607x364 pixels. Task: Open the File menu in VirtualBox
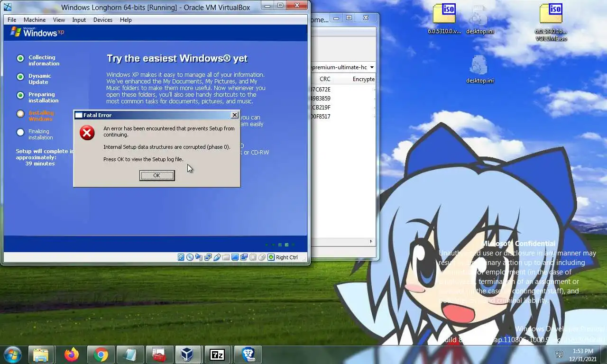[x=12, y=20]
